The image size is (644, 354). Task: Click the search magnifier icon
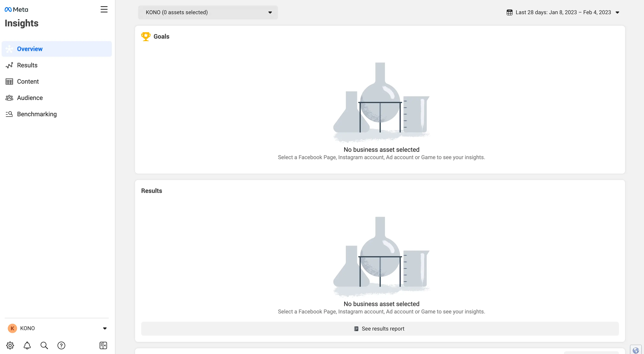pyautogui.click(x=44, y=345)
